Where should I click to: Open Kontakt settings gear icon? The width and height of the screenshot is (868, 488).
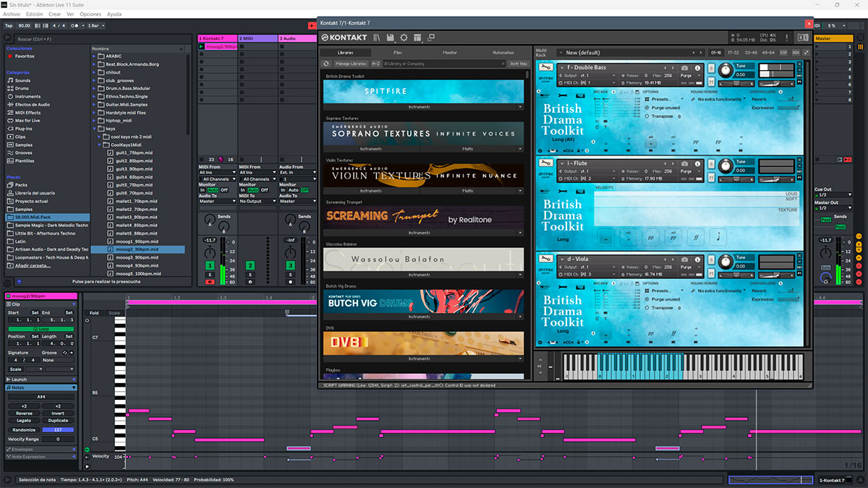point(404,38)
